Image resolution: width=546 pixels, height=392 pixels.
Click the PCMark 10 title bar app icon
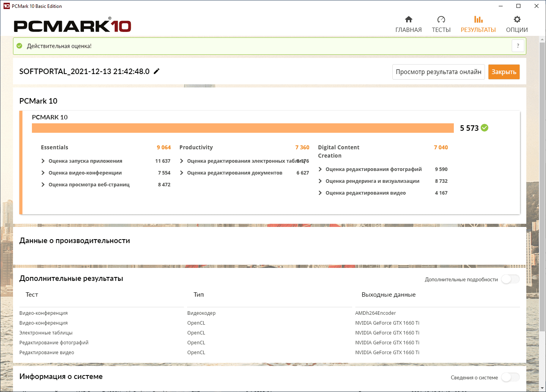(x=6, y=6)
